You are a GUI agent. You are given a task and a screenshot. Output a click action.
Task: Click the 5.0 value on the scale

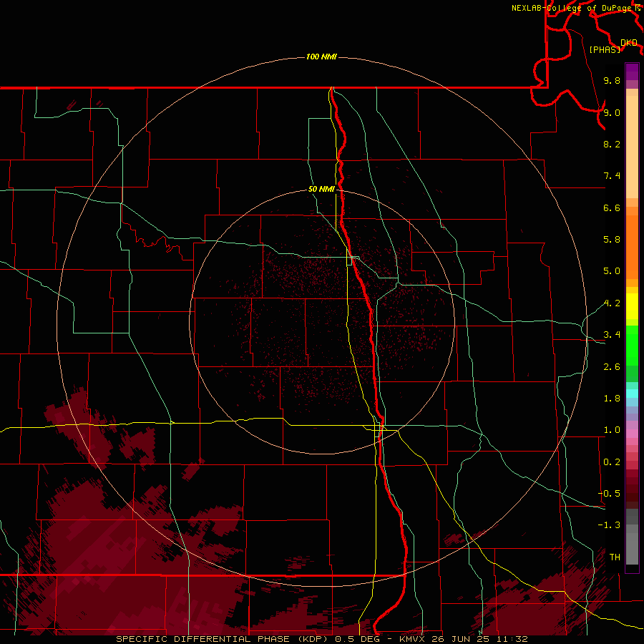pyautogui.click(x=612, y=271)
